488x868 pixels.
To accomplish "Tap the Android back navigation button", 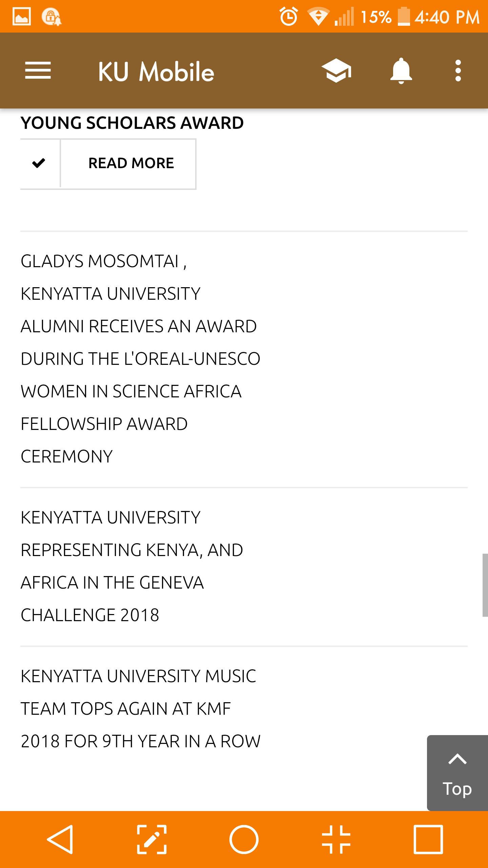I will (60, 840).
